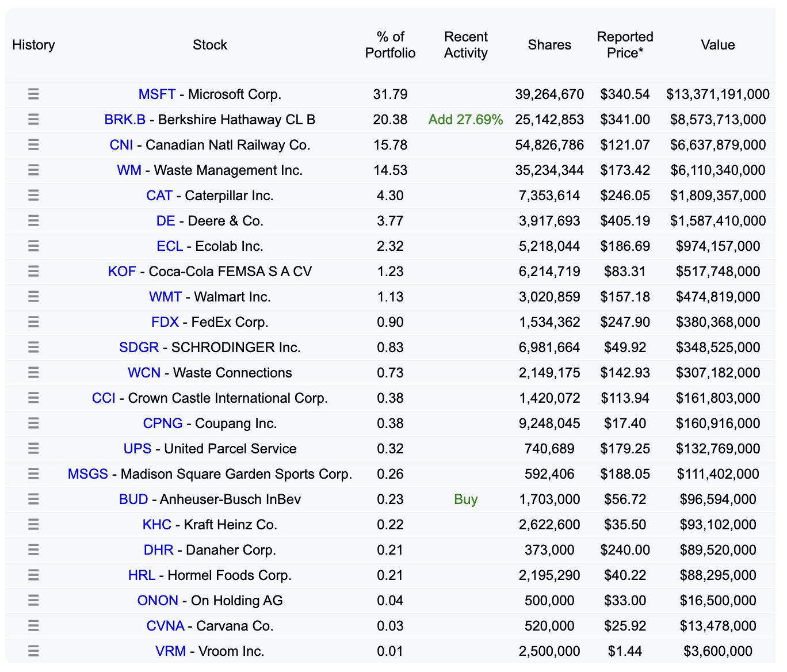Open history icon for Microsoft row
787x672 pixels.
[33, 94]
